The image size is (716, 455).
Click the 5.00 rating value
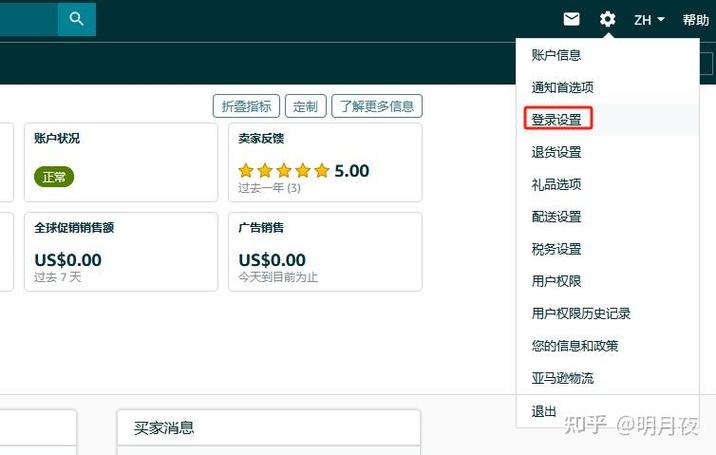point(352,171)
